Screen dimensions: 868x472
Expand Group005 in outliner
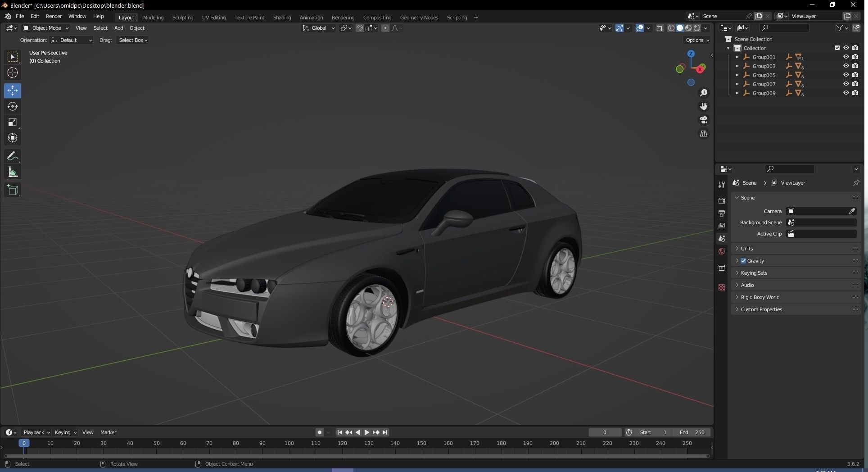(737, 75)
